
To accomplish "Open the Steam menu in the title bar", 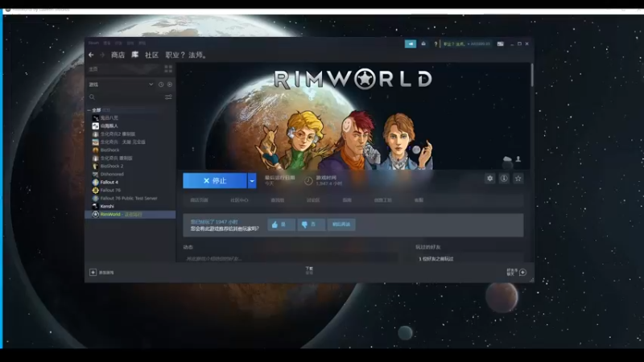I will coord(93,43).
